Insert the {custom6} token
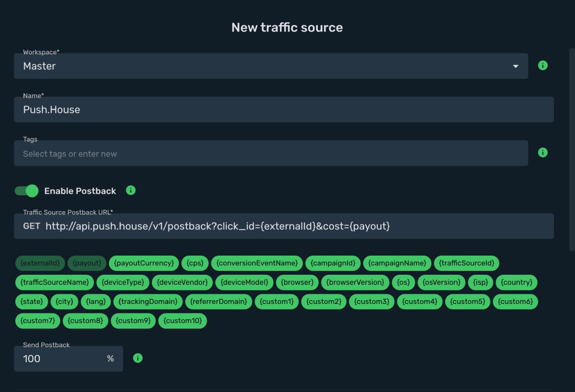This screenshot has width=575, height=392. coord(516,302)
